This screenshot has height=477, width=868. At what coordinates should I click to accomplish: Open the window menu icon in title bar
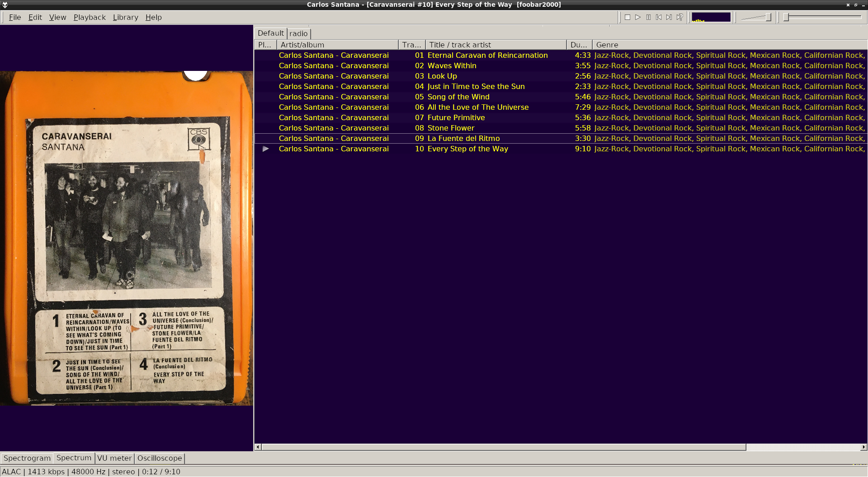(5, 5)
